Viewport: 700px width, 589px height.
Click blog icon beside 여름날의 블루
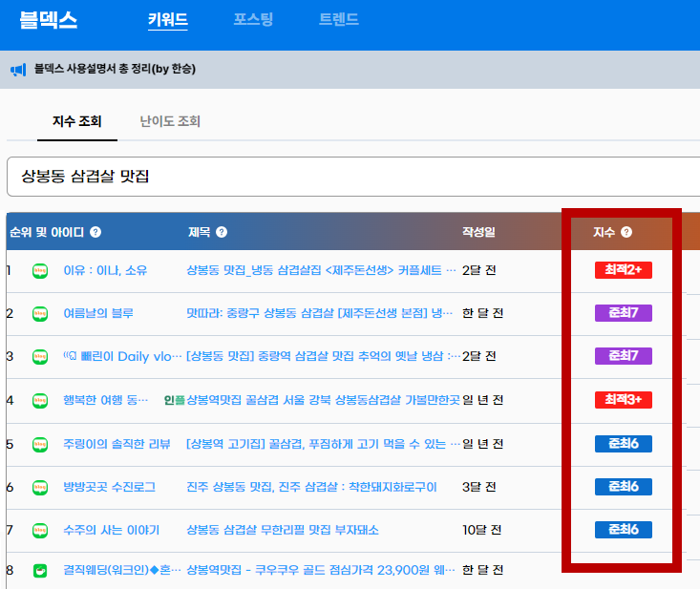(x=40, y=314)
